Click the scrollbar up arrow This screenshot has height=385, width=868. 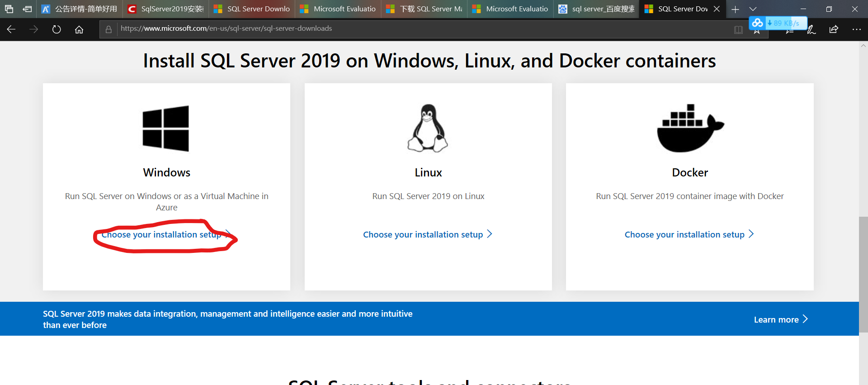tap(863, 45)
